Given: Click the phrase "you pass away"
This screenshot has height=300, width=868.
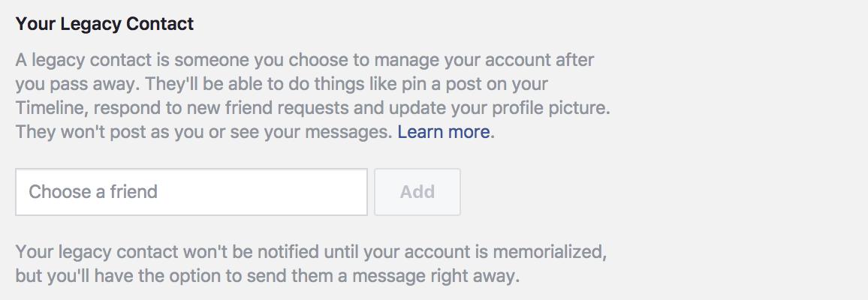Looking at the screenshot, I should tap(65, 83).
